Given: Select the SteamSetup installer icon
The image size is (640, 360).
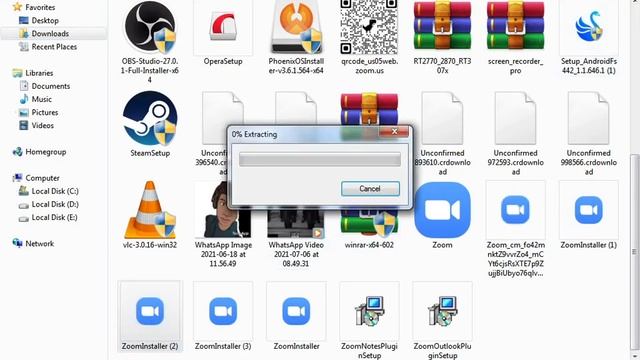Looking at the screenshot, I should click(150, 118).
